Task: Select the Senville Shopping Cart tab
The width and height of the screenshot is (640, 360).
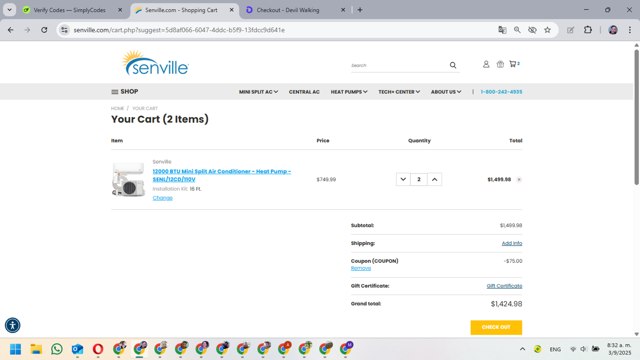Action: (181, 10)
